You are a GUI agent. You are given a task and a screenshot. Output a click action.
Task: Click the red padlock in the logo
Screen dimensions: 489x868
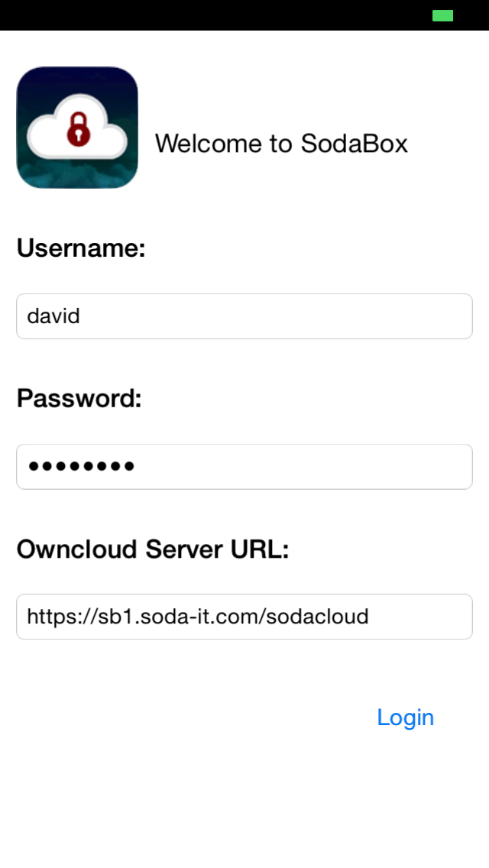pos(78,130)
